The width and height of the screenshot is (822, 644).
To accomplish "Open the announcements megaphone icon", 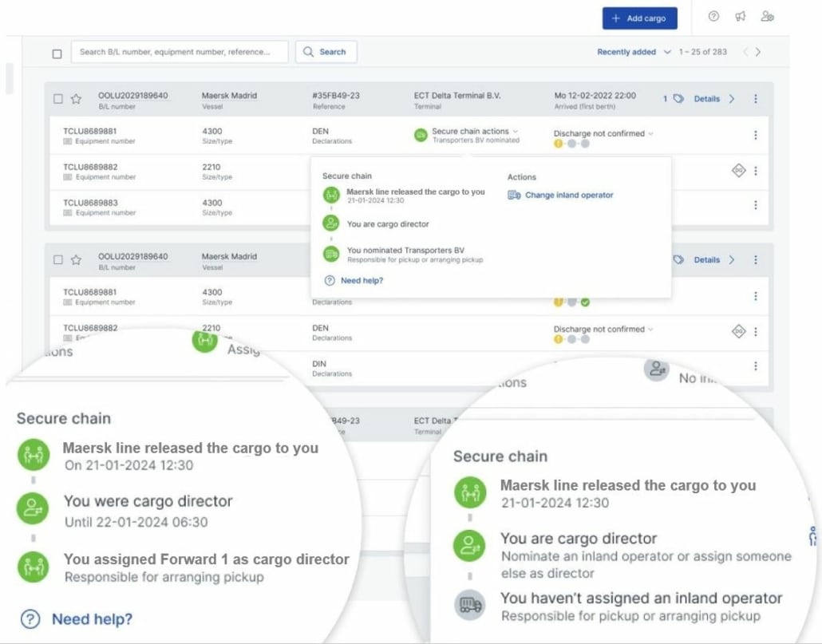I will [740, 17].
